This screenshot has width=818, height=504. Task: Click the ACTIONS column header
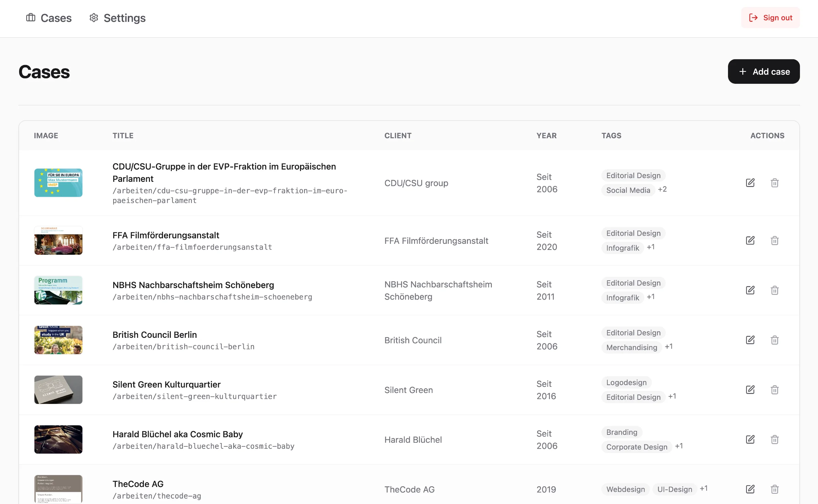767,136
